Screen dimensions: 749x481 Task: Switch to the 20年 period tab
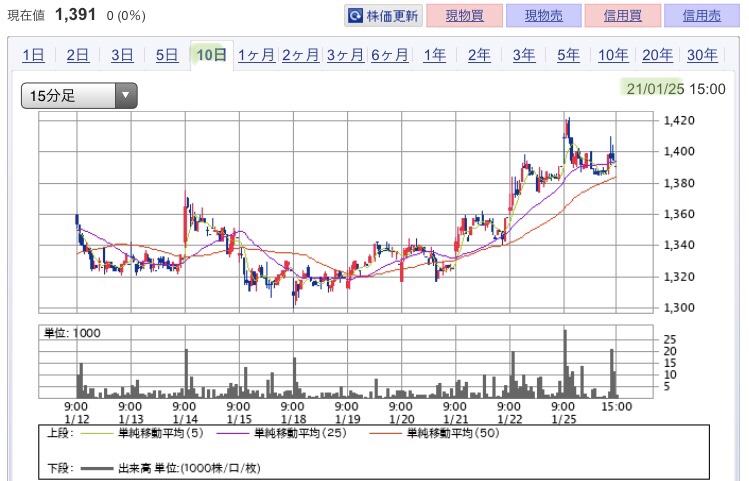coord(657,55)
